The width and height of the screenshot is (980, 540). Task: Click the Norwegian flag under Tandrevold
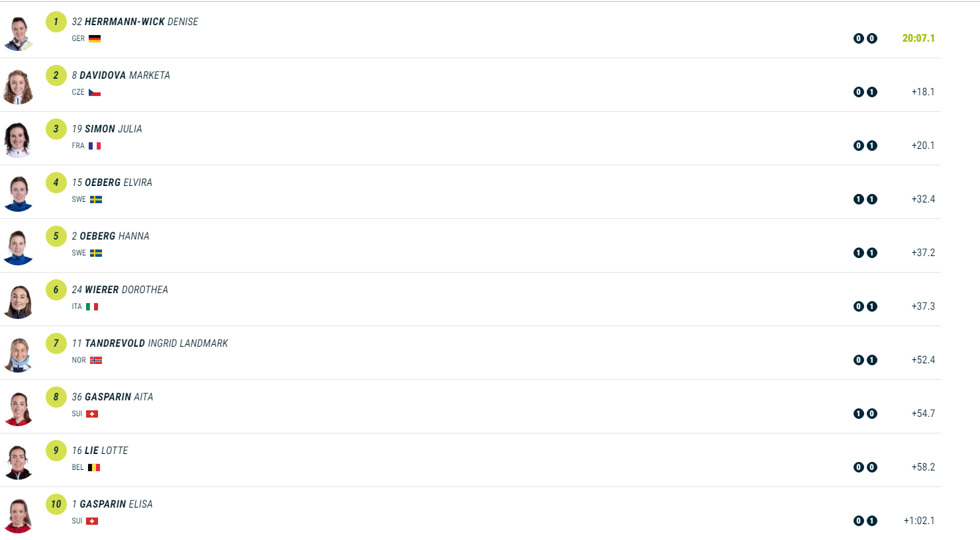96,360
